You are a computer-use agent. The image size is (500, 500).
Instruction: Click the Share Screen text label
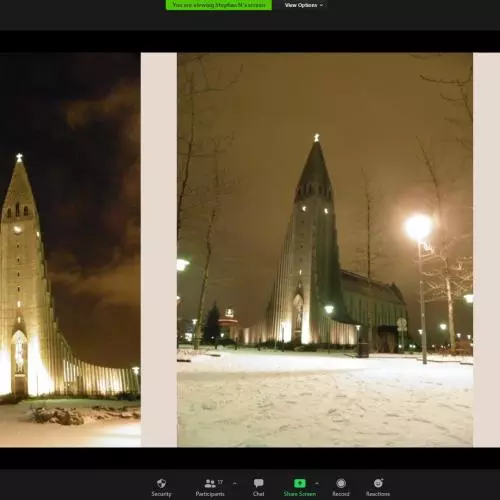click(300, 494)
